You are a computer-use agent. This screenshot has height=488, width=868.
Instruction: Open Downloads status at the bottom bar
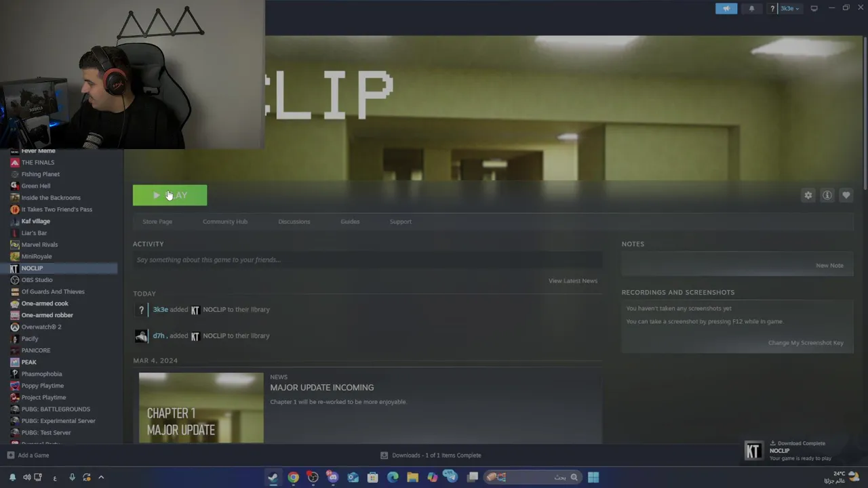tap(431, 455)
